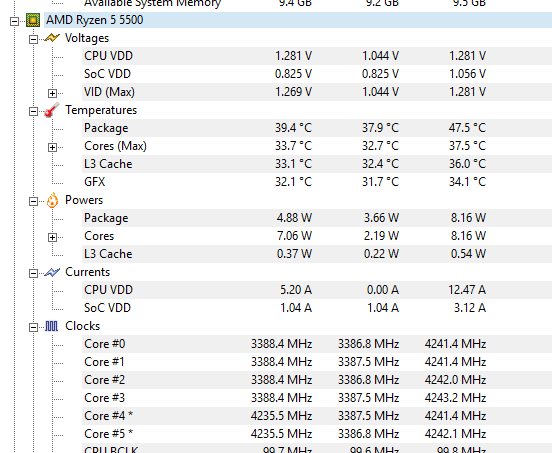Viewport: 552px width, 453px height.
Task: Select the L3 Cache power row
Action: [317, 254]
